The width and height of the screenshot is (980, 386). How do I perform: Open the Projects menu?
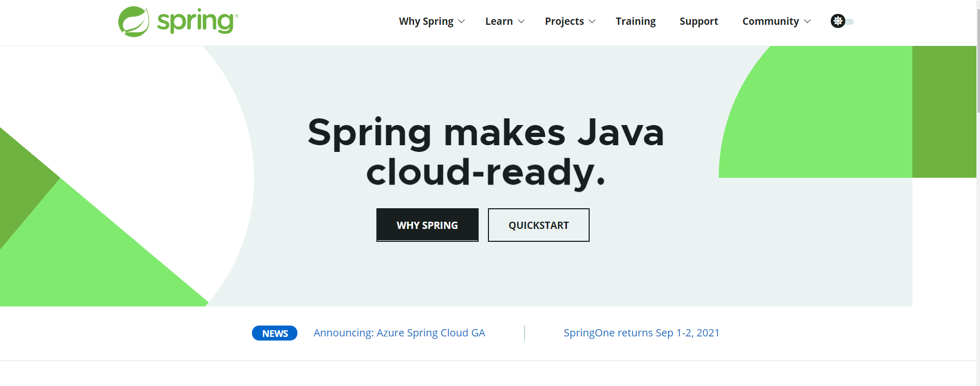click(x=564, y=21)
